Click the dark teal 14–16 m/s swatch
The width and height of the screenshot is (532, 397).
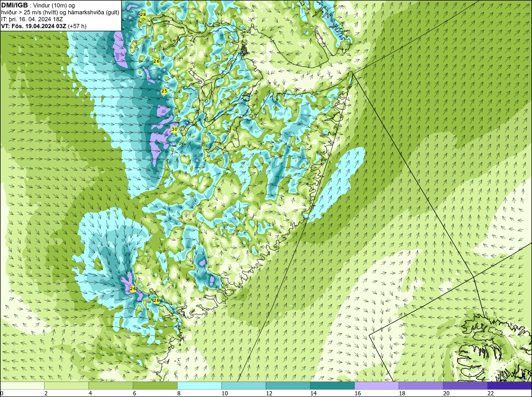pos(332,386)
